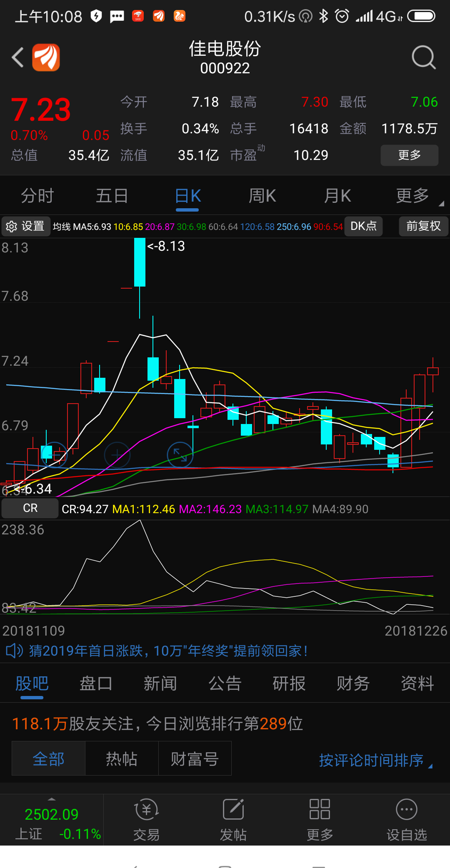The height and width of the screenshot is (868, 450).
Task: Tap the status bar message notification icon
Action: pyautogui.click(x=117, y=17)
